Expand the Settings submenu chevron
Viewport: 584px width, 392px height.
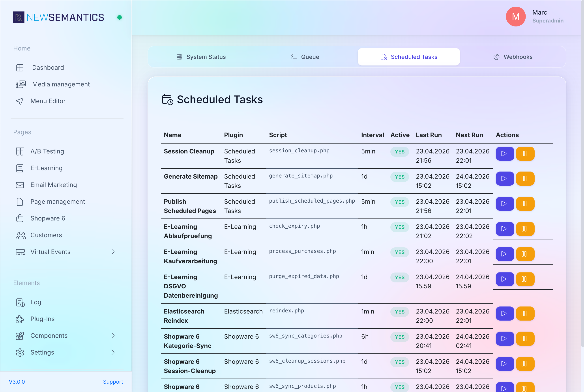(x=113, y=352)
